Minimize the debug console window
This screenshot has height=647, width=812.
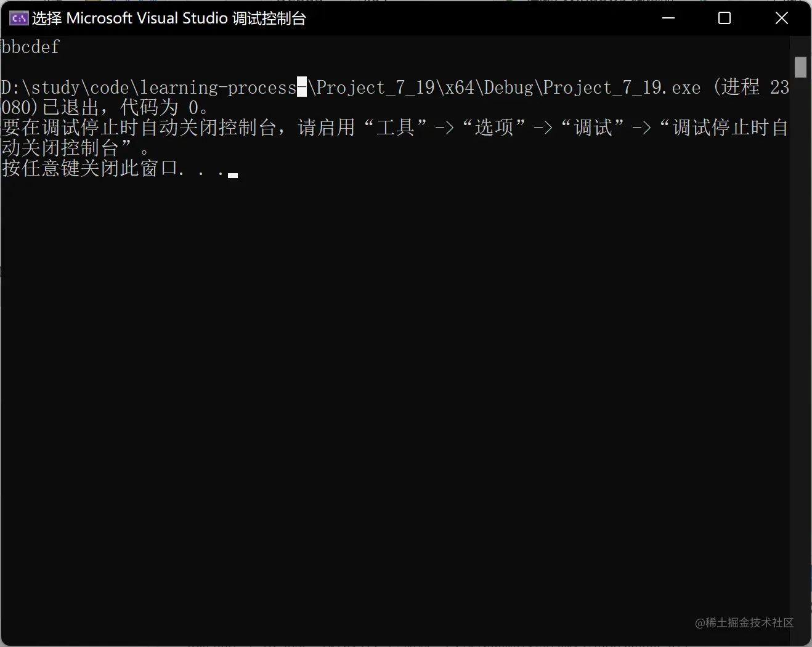668,18
